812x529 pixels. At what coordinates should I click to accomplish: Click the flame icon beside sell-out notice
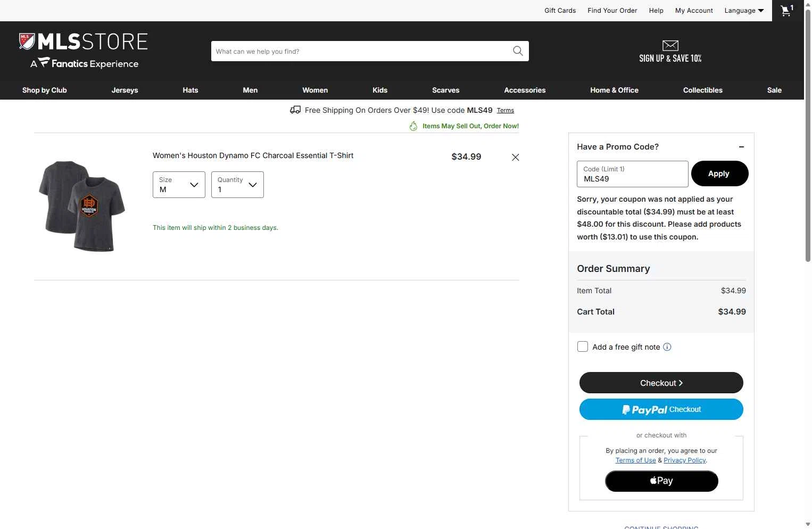coord(413,126)
